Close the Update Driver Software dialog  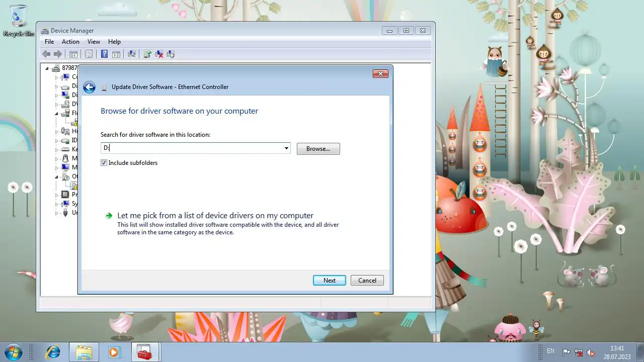[380, 74]
